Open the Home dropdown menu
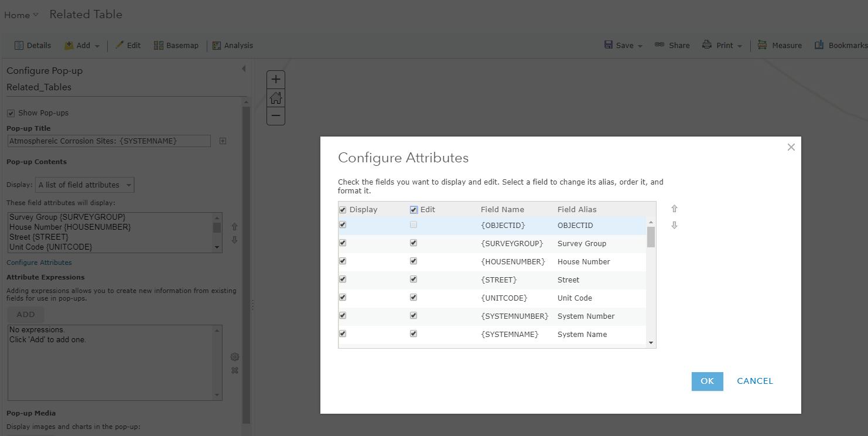 pyautogui.click(x=21, y=15)
